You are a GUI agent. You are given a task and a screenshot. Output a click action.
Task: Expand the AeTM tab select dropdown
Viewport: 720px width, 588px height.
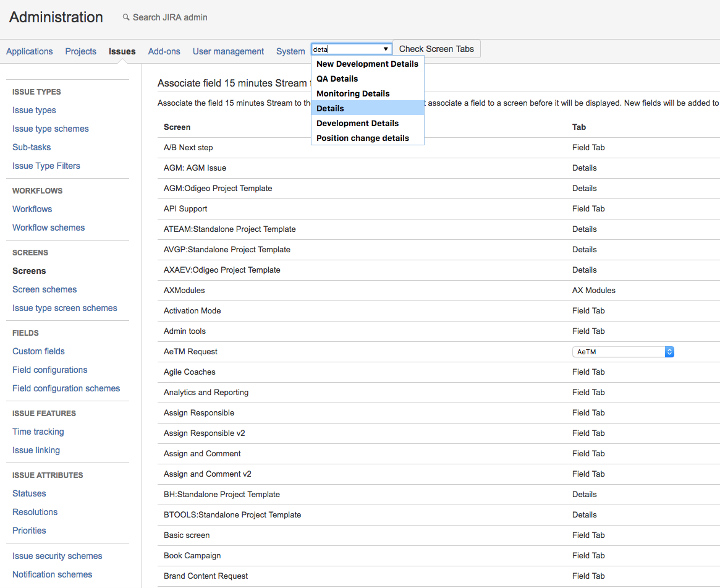[623, 352]
